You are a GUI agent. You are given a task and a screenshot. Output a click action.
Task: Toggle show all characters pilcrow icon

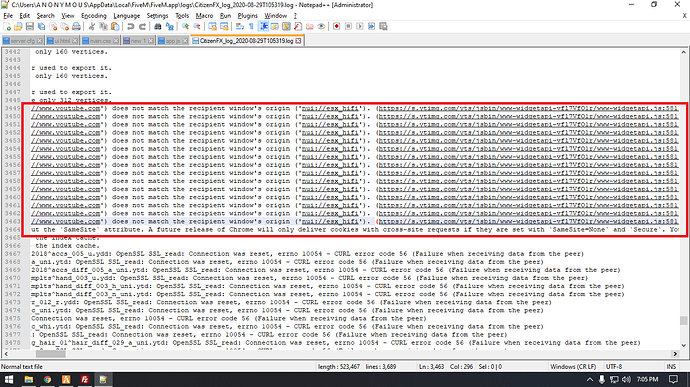pyautogui.click(x=251, y=26)
